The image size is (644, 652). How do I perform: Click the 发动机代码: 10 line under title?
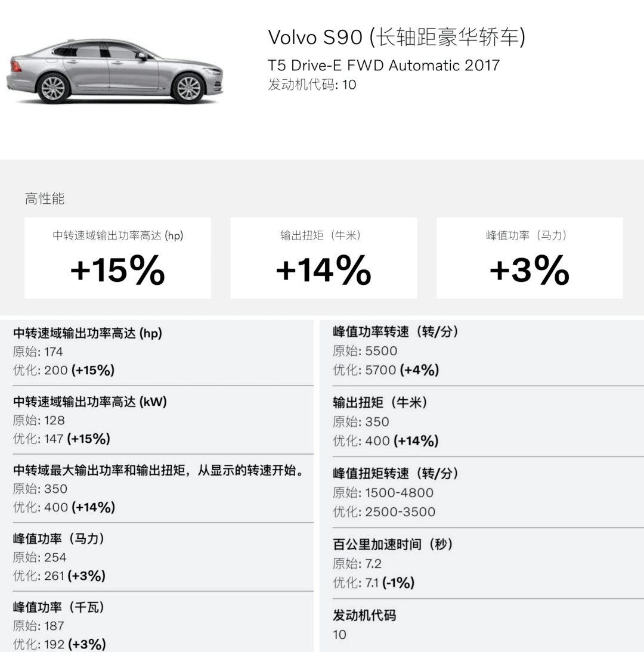312,85
